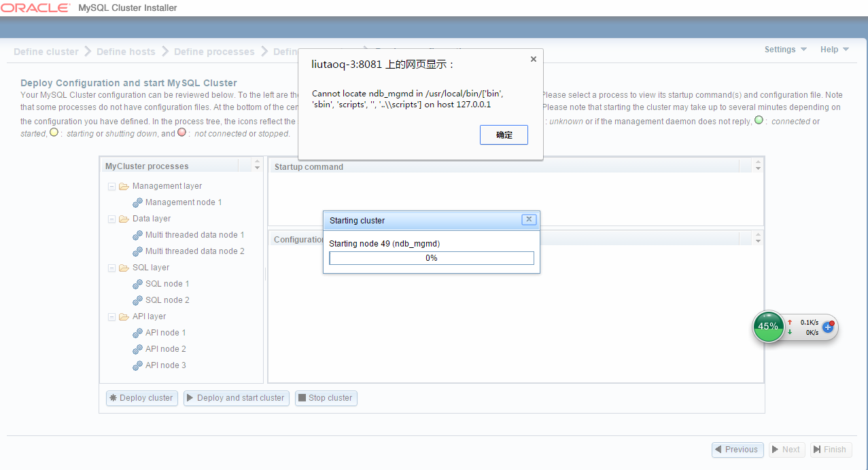Click the 'Deploy Configuration and start MySQL Cluster' heading
This screenshot has width=868, height=470.
click(128, 83)
